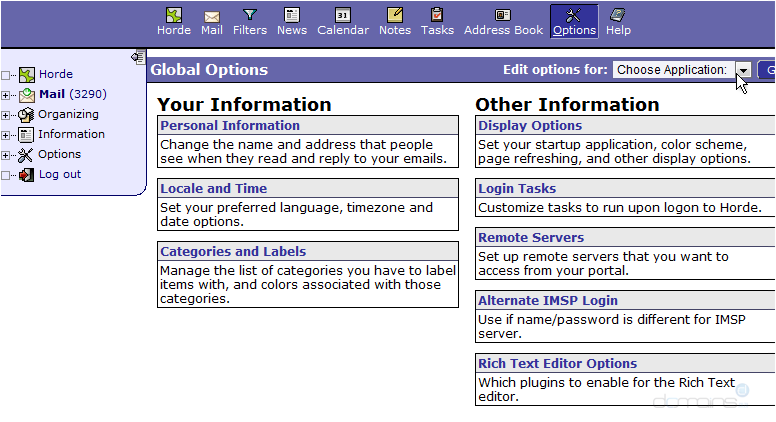Image resolution: width=776 pixels, height=422 pixels.
Task: Click the Notes icon in toolbar
Action: point(395,15)
